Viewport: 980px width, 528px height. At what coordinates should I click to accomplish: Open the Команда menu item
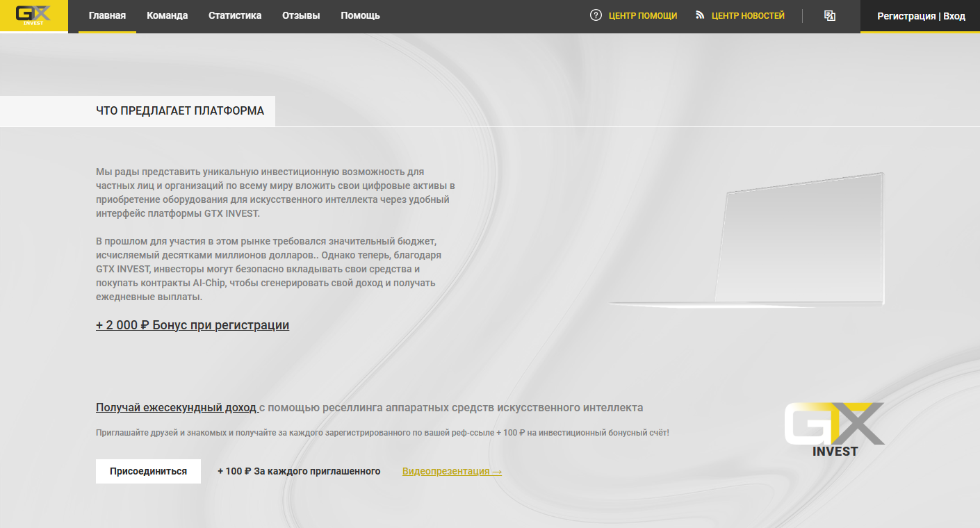[167, 15]
